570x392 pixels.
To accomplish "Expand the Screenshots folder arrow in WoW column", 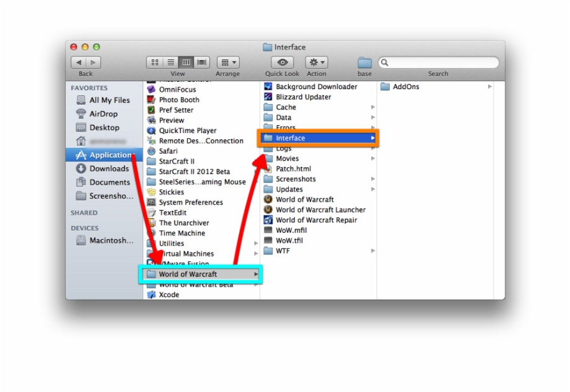I will point(372,179).
